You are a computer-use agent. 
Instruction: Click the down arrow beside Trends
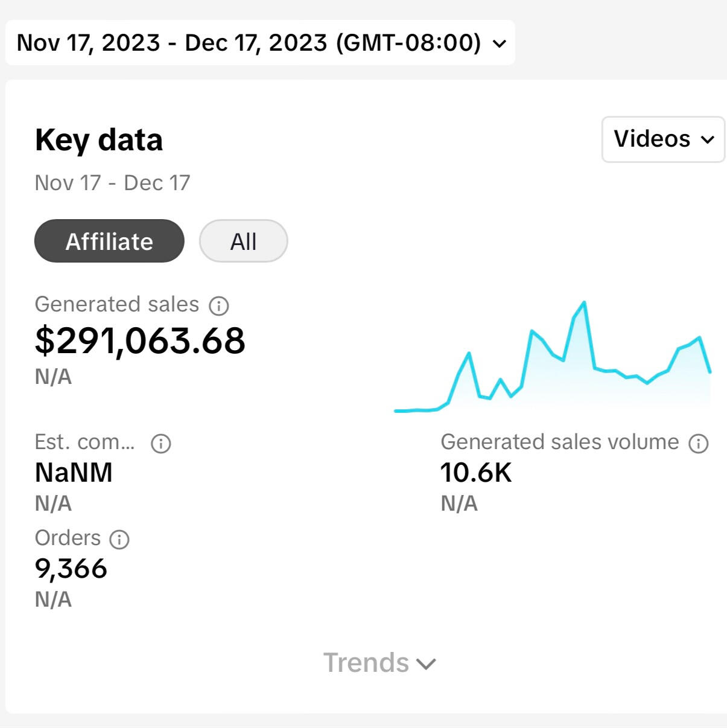point(426,664)
